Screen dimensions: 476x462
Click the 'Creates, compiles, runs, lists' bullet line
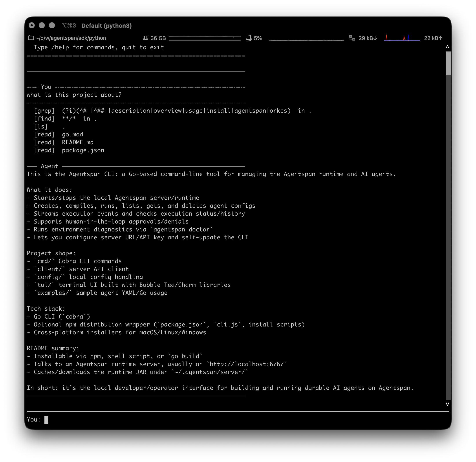(141, 206)
